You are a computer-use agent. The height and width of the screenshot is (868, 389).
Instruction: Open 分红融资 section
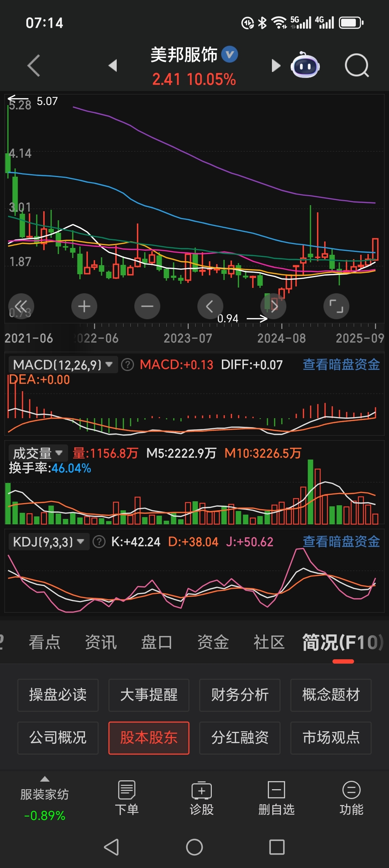pos(240,738)
